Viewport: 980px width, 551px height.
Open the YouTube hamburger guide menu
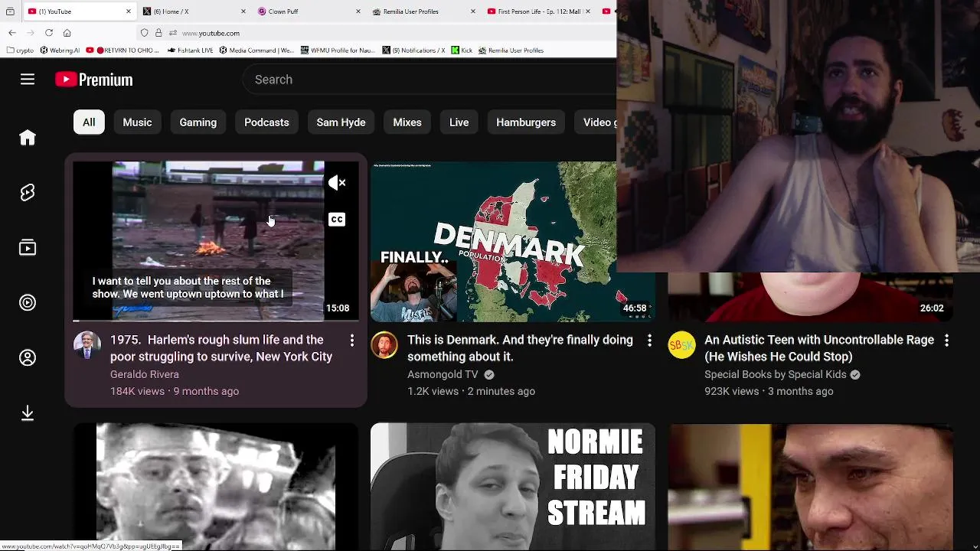coord(28,80)
